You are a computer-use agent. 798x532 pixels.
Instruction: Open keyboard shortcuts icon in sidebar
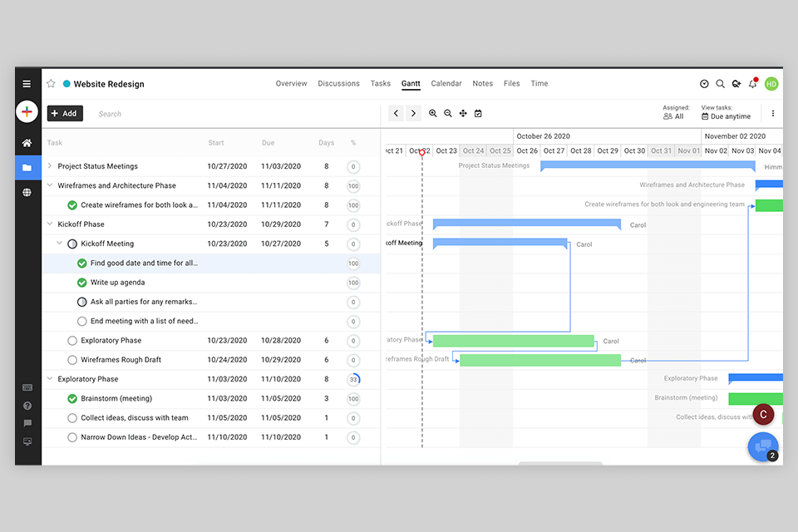coord(27,388)
